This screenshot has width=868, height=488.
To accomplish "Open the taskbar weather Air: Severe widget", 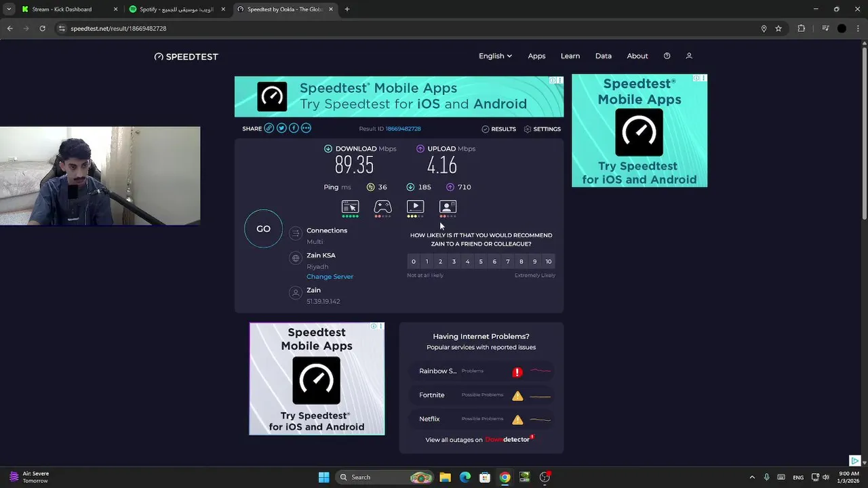I will (x=28, y=477).
